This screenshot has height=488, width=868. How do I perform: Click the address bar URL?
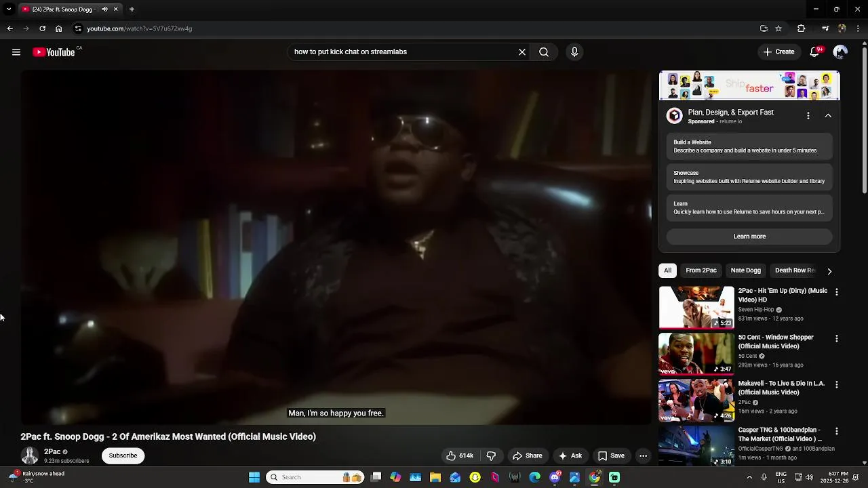click(x=140, y=28)
